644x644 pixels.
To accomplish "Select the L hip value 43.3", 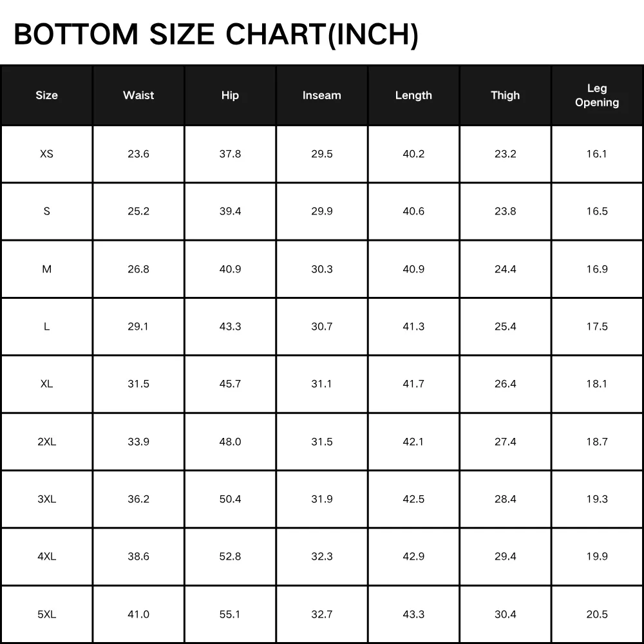I will (x=230, y=327).
